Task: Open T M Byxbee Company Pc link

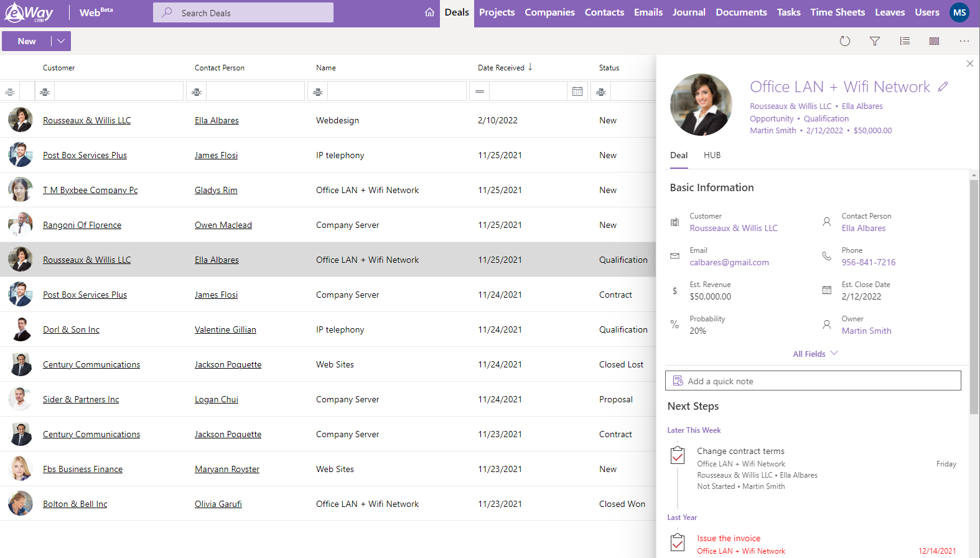Action: 90,190
